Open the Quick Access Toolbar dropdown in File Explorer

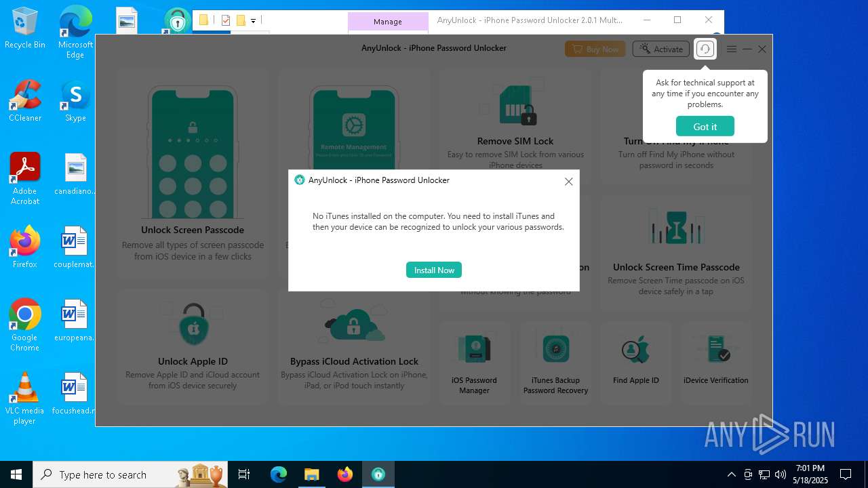point(253,21)
